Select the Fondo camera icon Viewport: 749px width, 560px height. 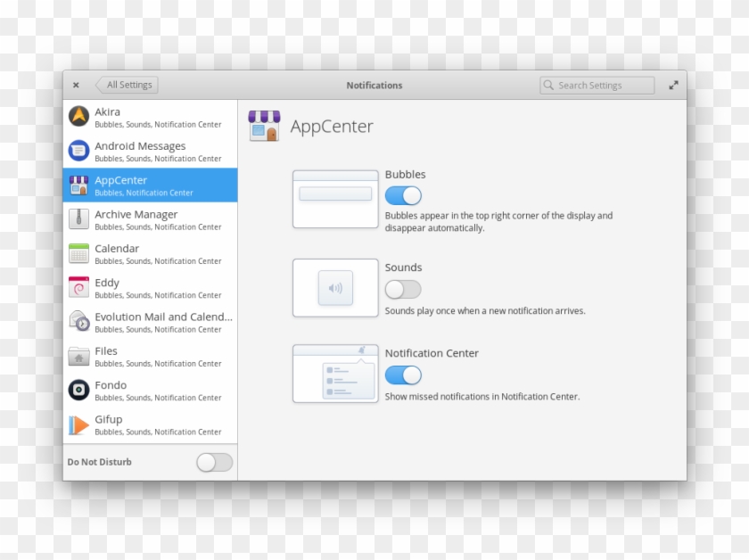[x=78, y=390]
